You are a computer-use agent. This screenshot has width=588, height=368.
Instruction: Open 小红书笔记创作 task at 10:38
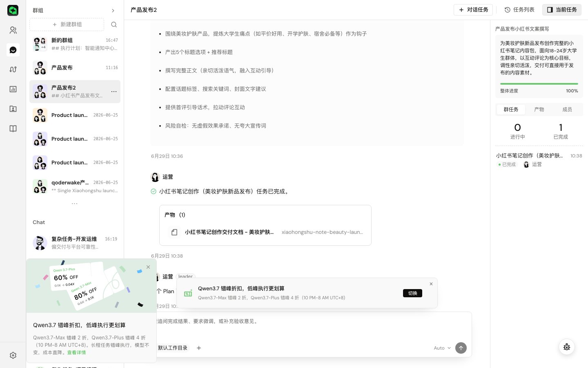tap(539, 160)
